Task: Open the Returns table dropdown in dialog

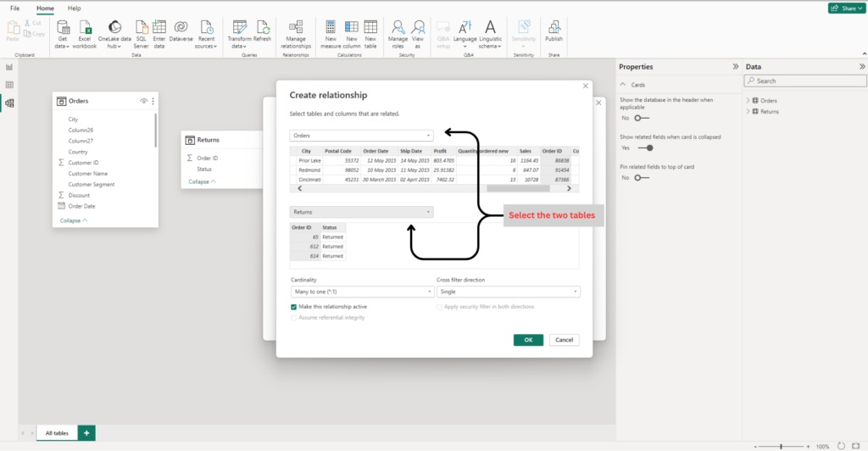Action: pos(361,212)
